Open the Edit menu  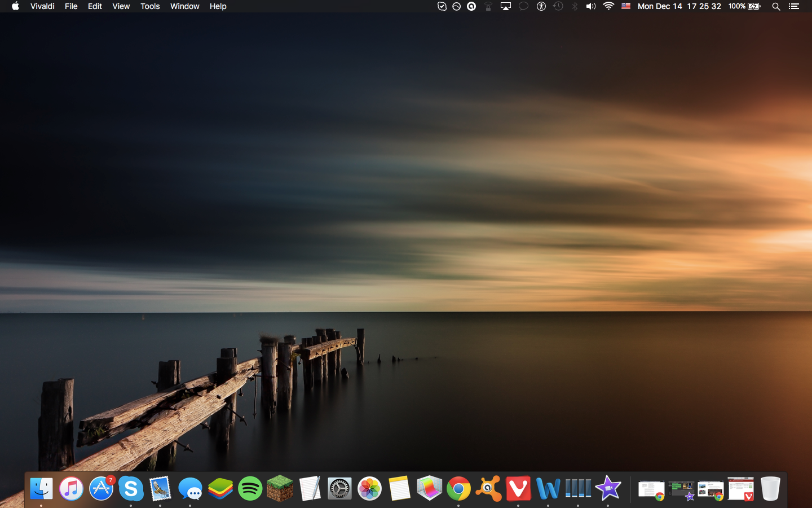pos(95,6)
